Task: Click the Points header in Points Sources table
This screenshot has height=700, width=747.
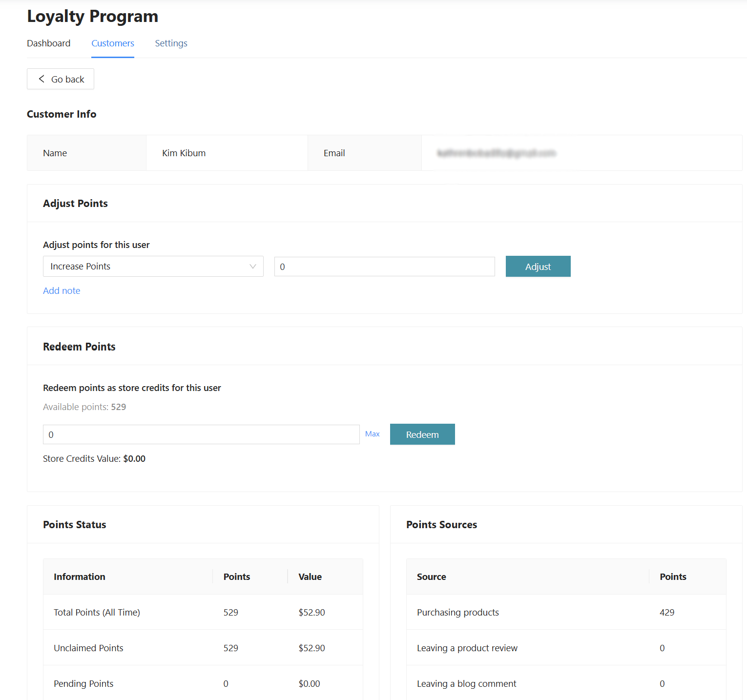Action: coord(673,577)
